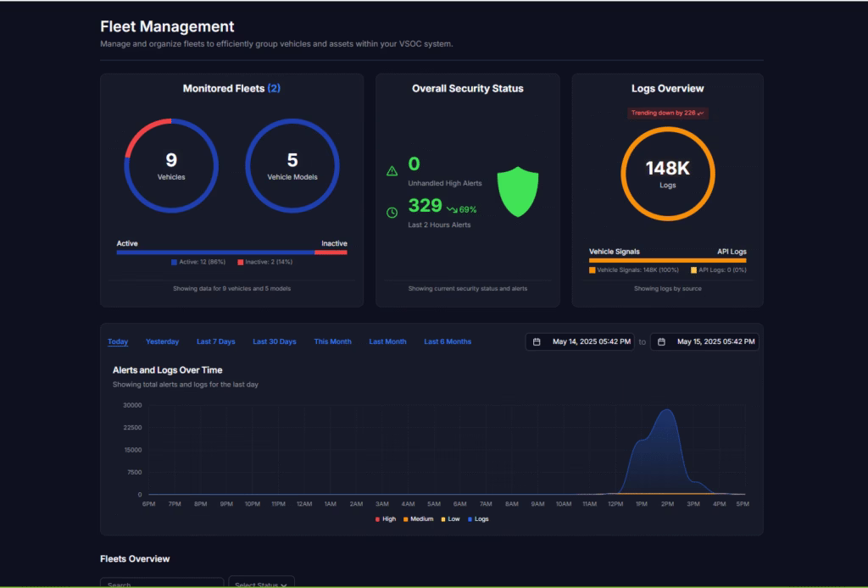Choose the This Month range
The width and height of the screenshot is (868, 588).
coord(332,341)
